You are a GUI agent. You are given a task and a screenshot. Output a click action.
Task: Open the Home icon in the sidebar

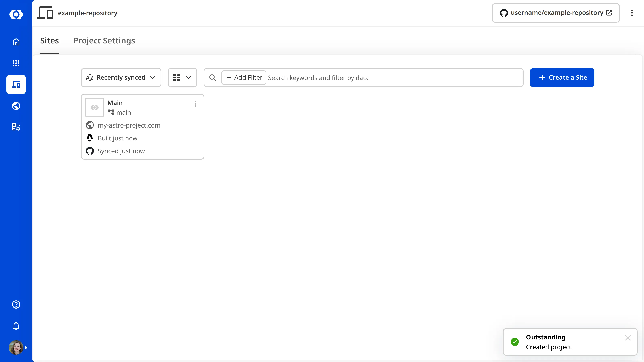click(16, 42)
